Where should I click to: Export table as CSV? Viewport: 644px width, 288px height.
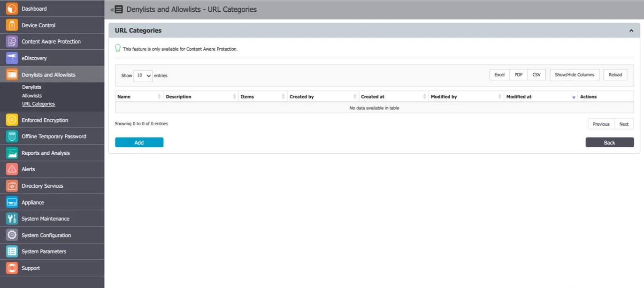tap(537, 75)
